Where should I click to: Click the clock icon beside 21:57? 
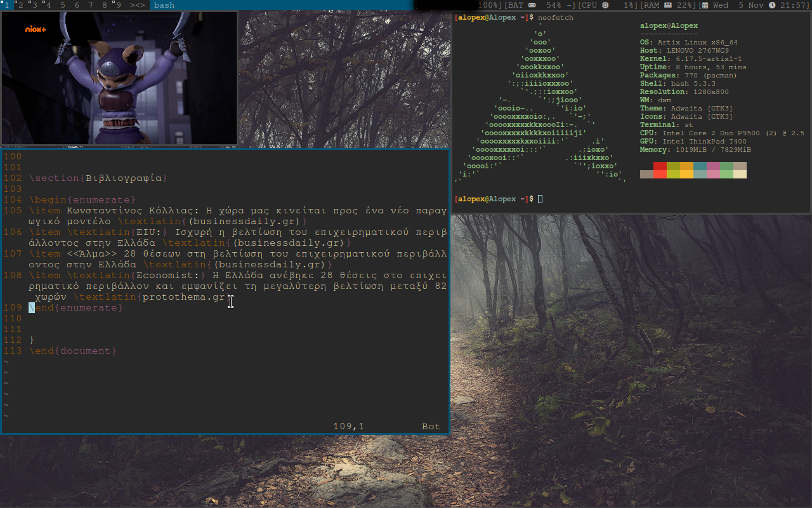tap(772, 5)
